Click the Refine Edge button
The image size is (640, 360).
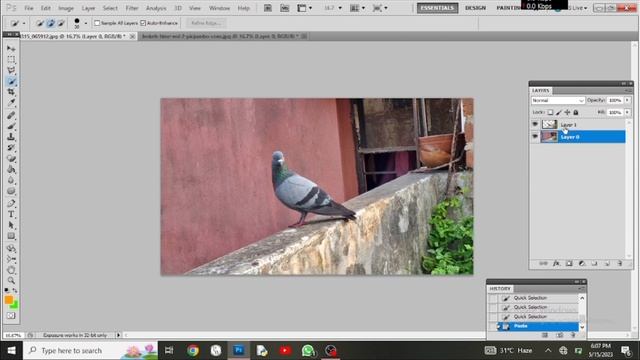[x=206, y=23]
